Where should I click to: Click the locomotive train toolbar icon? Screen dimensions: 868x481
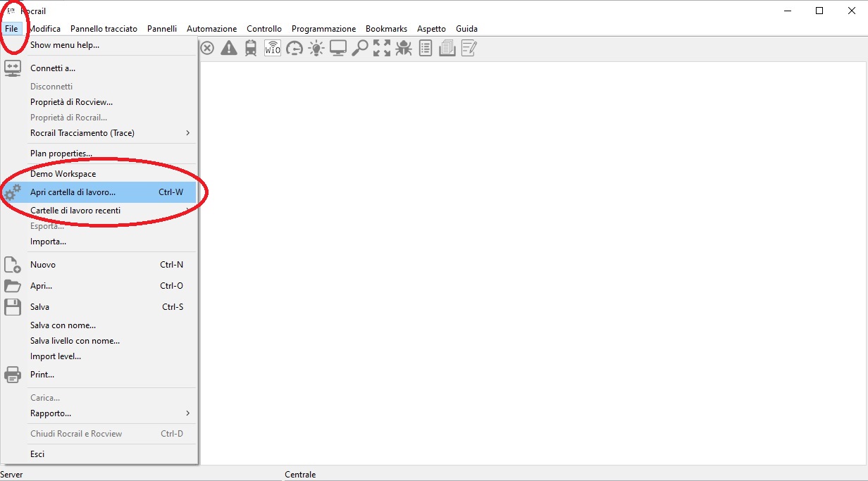(251, 48)
